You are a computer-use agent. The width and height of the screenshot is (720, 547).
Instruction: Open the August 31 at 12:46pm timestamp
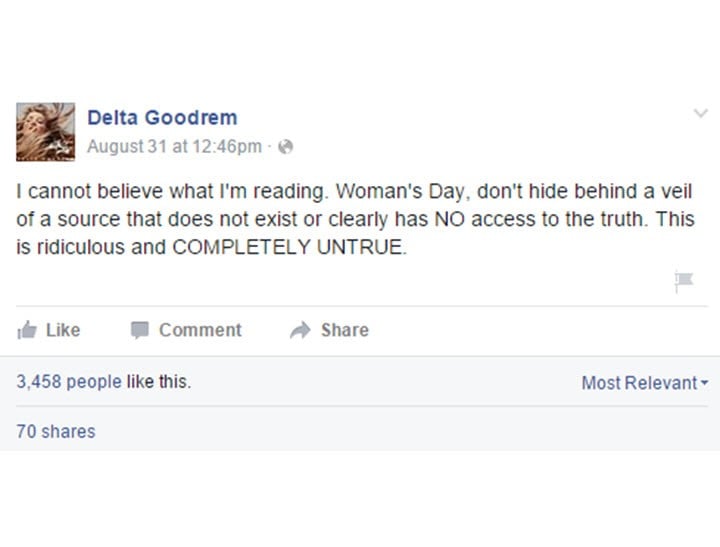174,147
